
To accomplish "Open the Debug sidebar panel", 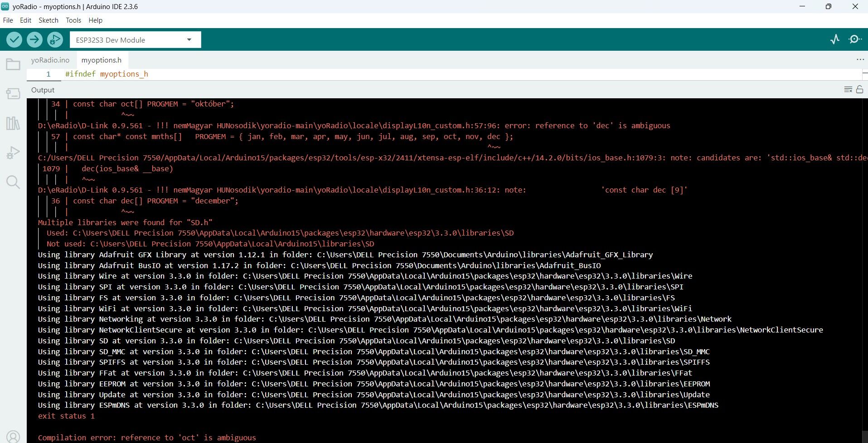I will (x=13, y=153).
